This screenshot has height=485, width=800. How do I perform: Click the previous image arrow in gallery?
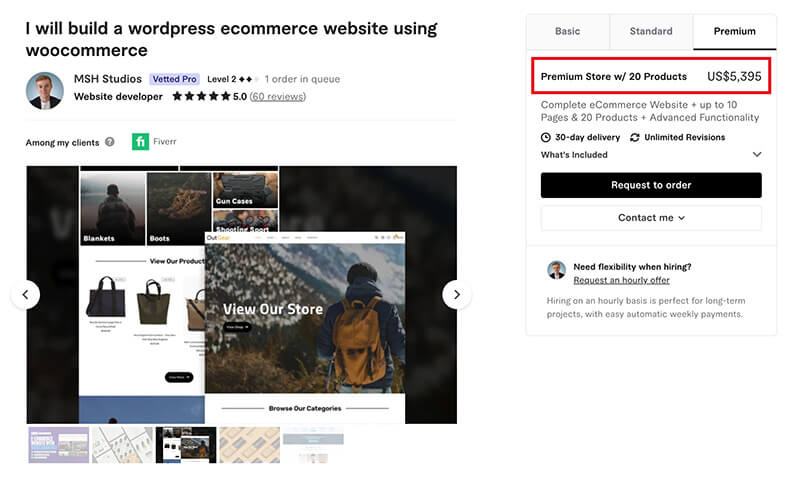(25, 294)
